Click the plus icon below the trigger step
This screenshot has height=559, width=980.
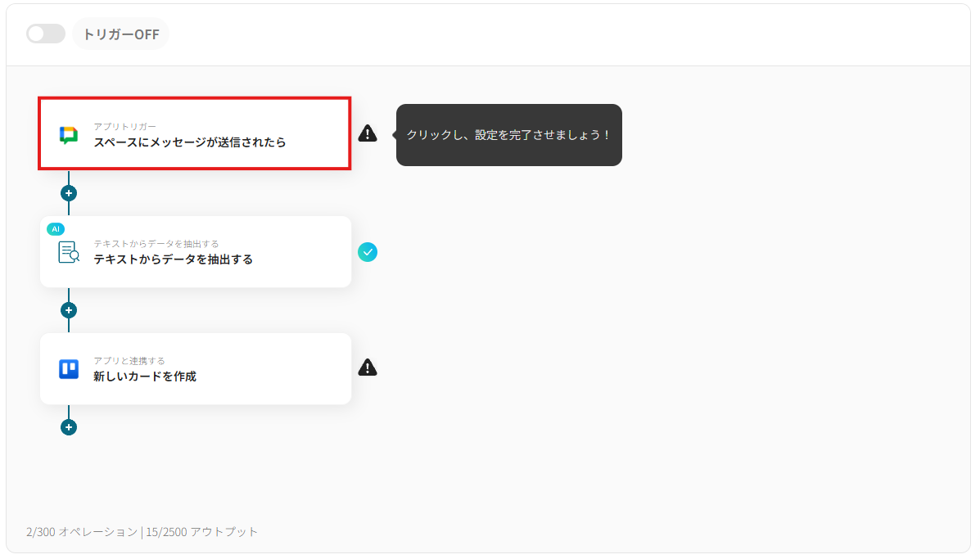pos(69,192)
